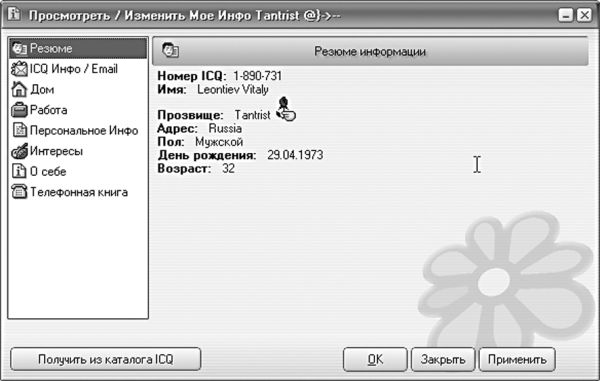Click the name Leontiev Vitaly
The image size is (600, 381).
click(x=233, y=90)
